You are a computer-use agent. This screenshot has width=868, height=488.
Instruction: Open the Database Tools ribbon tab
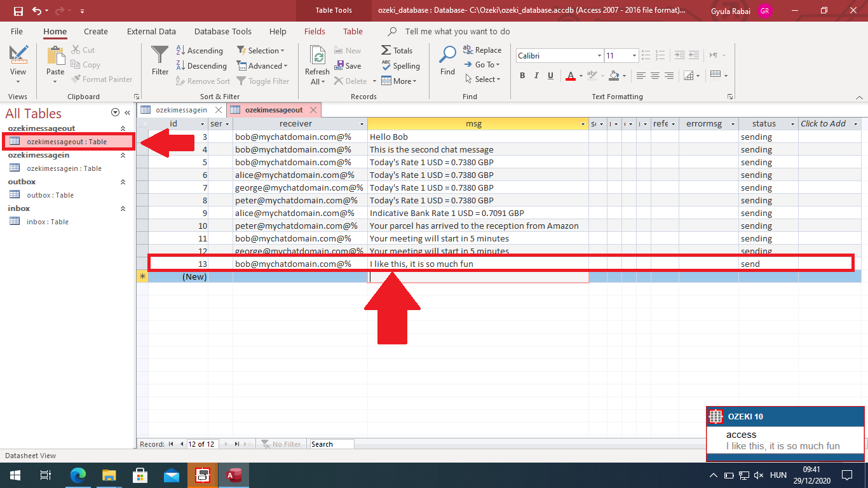click(x=222, y=31)
